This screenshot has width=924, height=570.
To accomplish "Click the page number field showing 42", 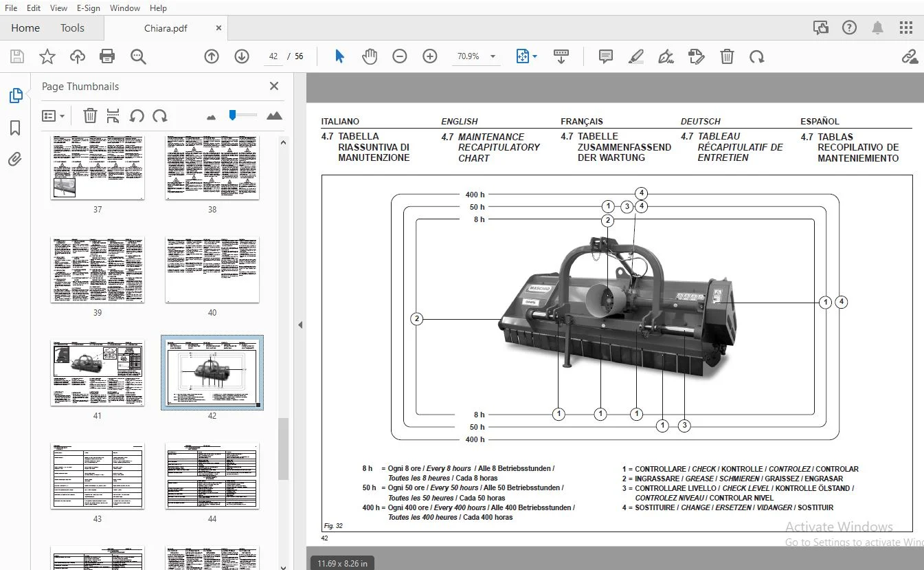I will click(273, 56).
